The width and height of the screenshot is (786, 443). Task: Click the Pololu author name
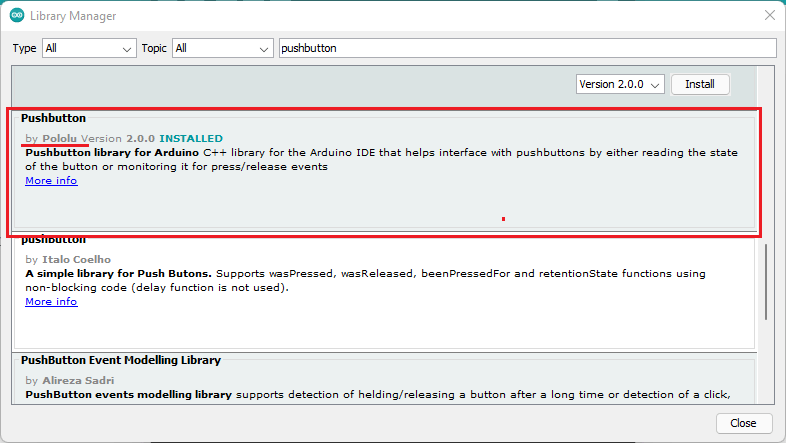click(60, 138)
